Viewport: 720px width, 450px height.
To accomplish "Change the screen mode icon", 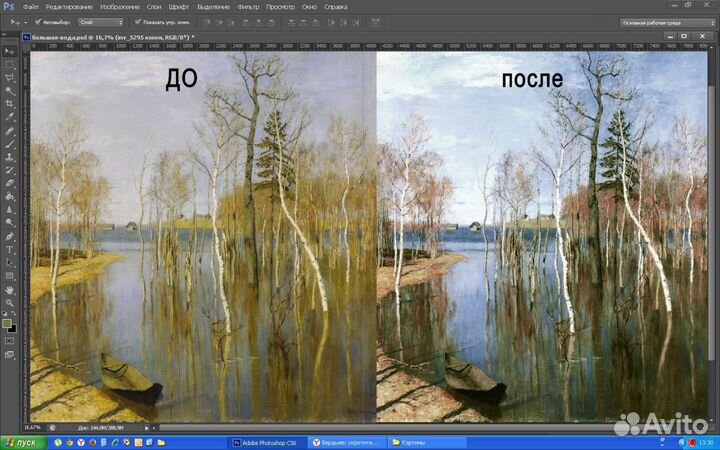I will point(9,354).
